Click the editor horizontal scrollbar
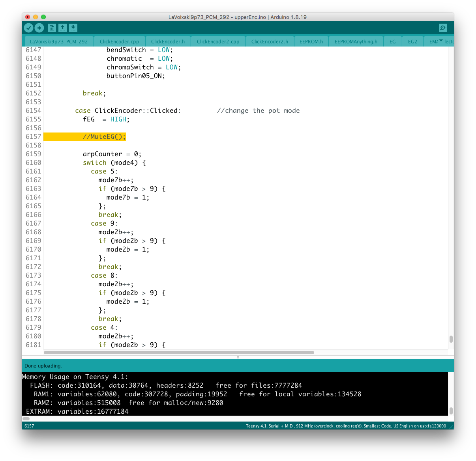The width and height of the screenshot is (476, 461). click(179, 353)
